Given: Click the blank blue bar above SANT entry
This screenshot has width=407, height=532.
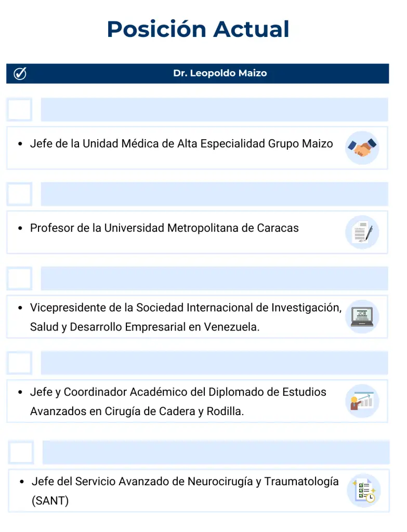Looking at the screenshot, I should click(x=216, y=453).
